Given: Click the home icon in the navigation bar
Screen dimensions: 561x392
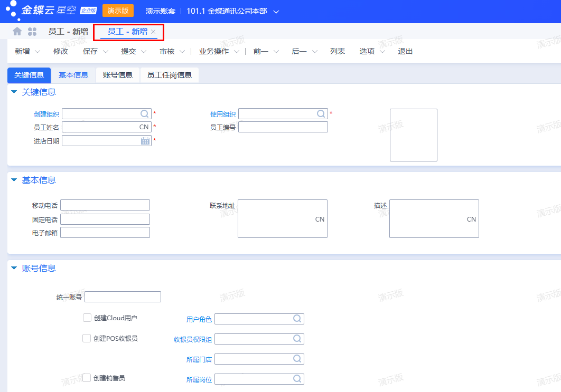Looking at the screenshot, I should tap(16, 32).
